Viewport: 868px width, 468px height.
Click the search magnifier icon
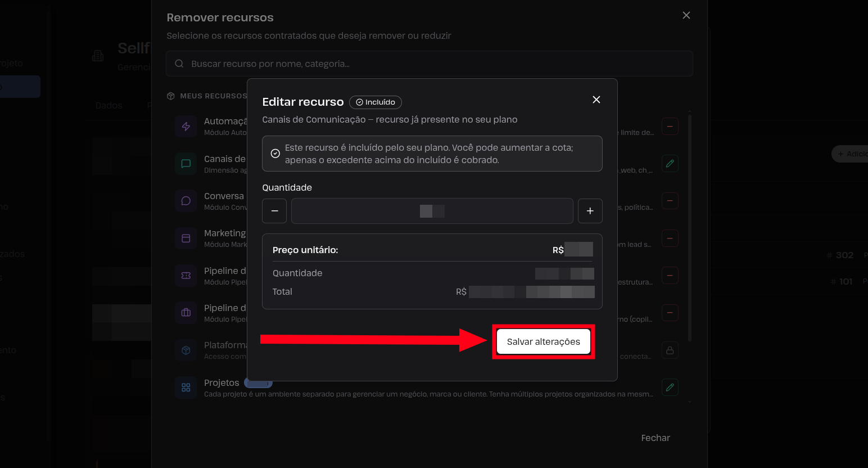coord(179,64)
